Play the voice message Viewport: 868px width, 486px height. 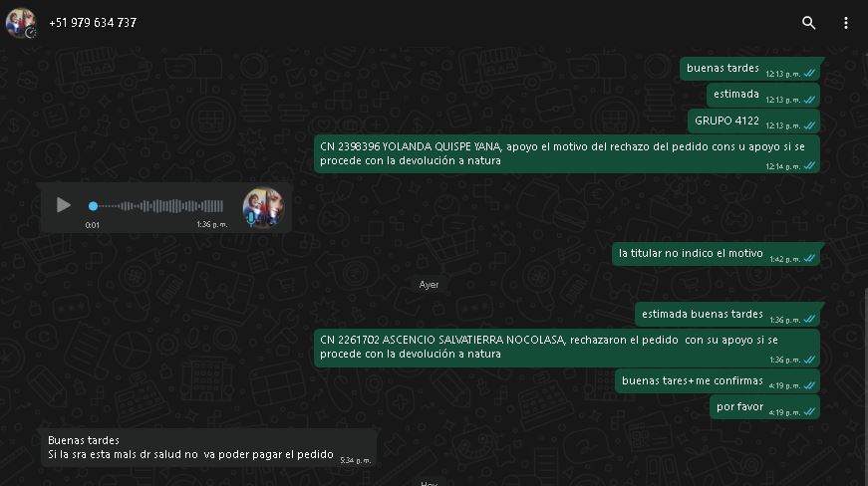pyautogui.click(x=63, y=206)
